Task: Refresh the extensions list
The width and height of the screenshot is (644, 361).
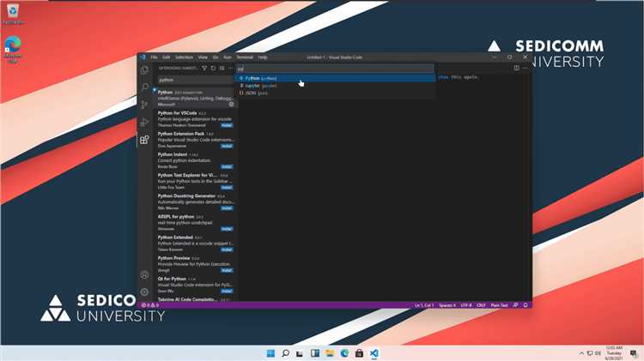Action: pos(213,68)
